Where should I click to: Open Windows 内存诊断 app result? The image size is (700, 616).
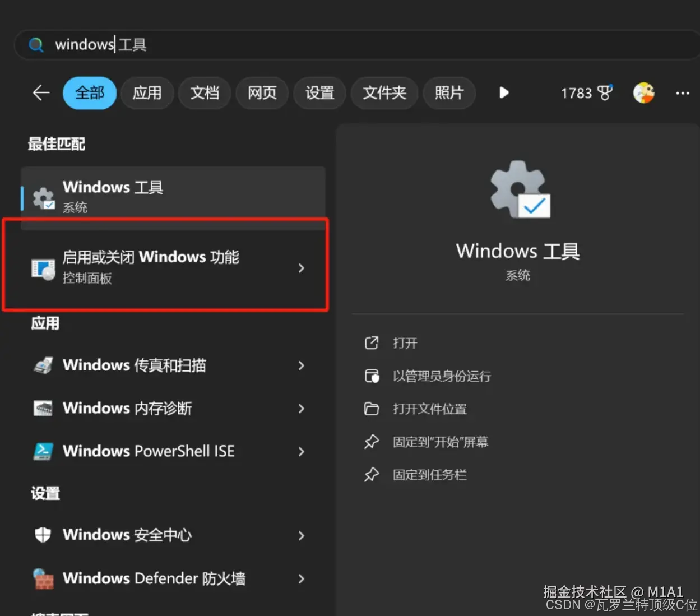coord(173,408)
